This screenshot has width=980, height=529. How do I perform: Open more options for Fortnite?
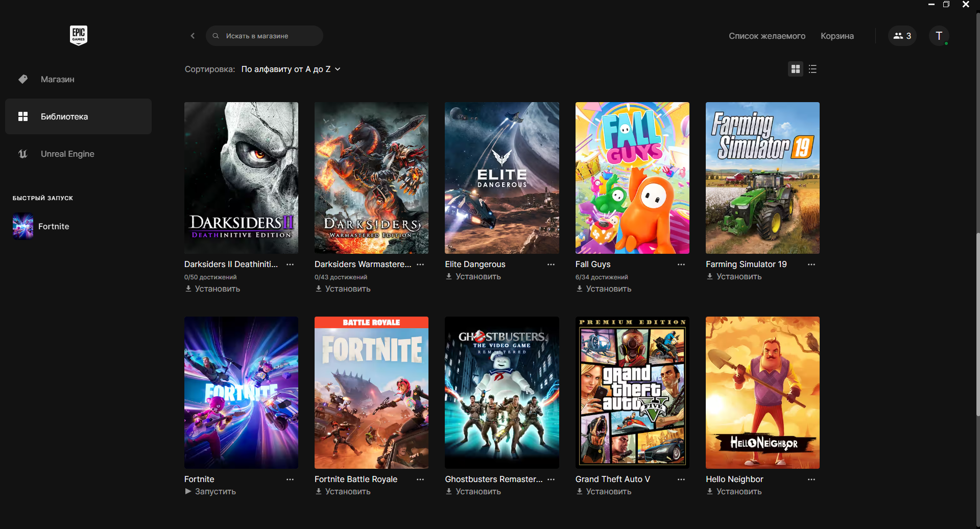click(x=290, y=479)
